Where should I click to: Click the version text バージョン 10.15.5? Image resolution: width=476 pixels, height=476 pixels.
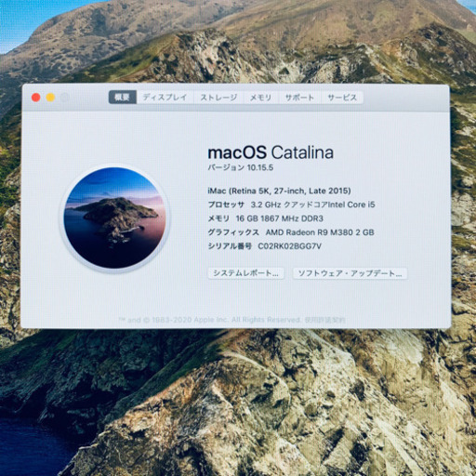(241, 167)
